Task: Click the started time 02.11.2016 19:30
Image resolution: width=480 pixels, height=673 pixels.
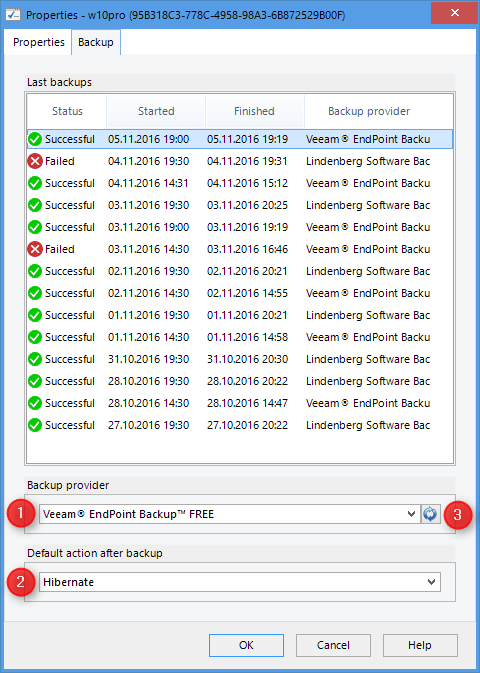Action: tap(149, 271)
